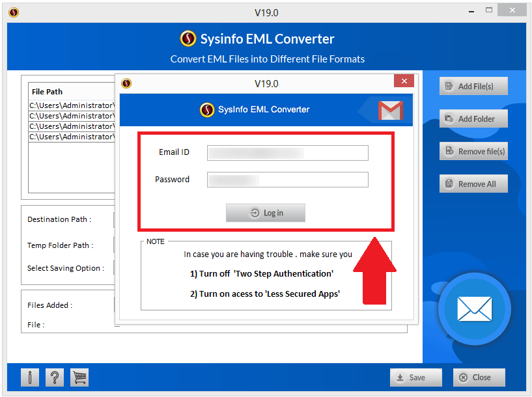Click the 'Less Secured Apps' note line
This screenshot has height=397, width=532.
coord(265,294)
